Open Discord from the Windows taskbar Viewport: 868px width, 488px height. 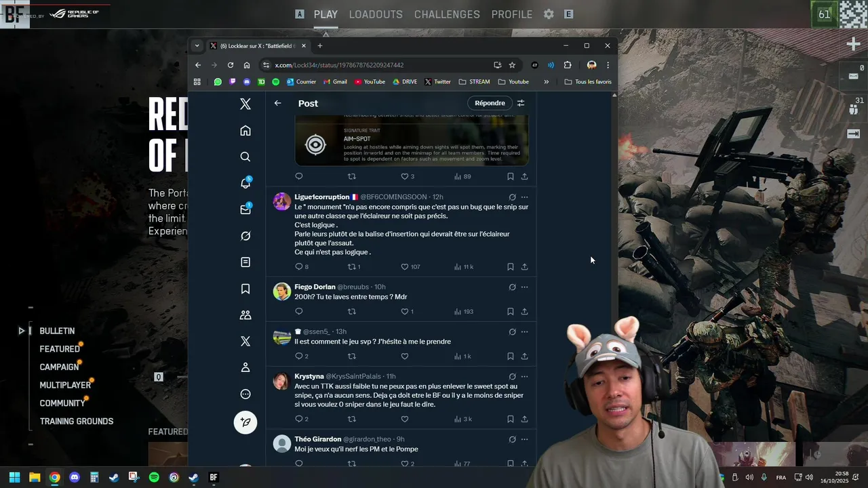pyautogui.click(x=75, y=477)
